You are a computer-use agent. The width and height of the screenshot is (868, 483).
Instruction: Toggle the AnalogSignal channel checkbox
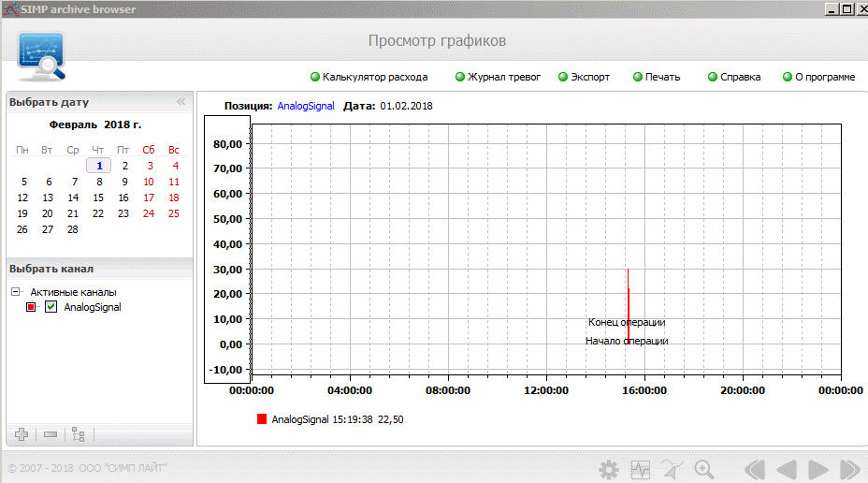point(51,307)
